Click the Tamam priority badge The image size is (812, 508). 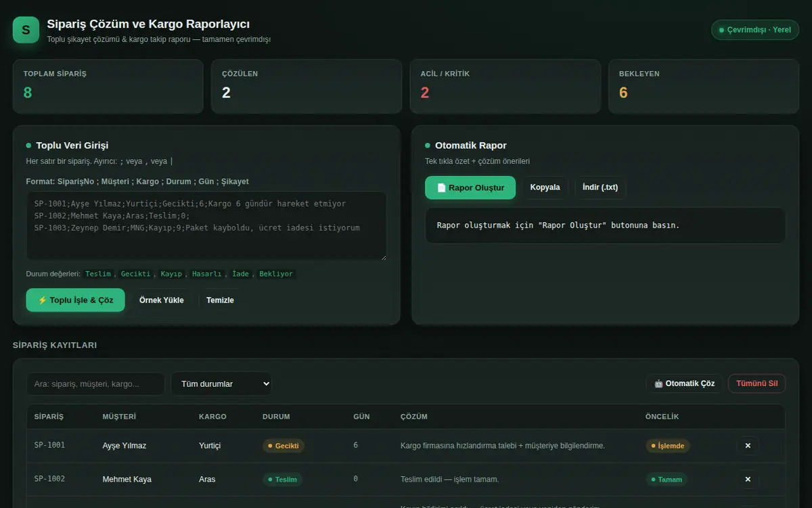(x=667, y=480)
